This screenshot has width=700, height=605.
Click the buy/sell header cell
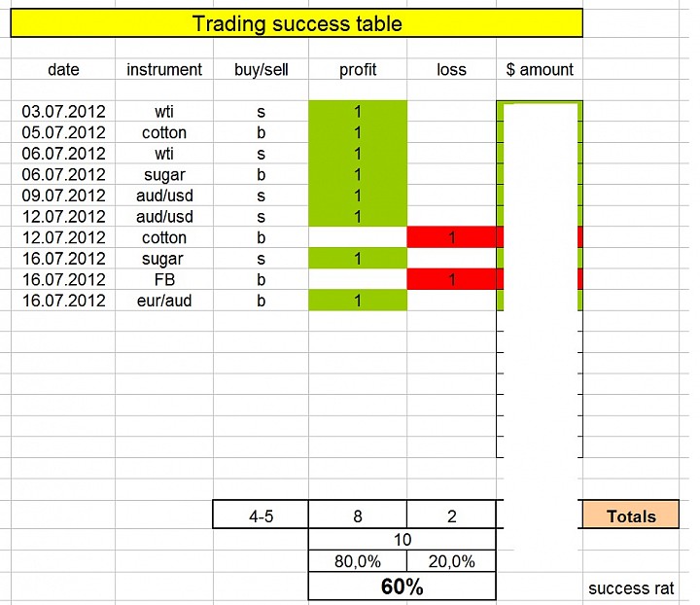tap(262, 69)
